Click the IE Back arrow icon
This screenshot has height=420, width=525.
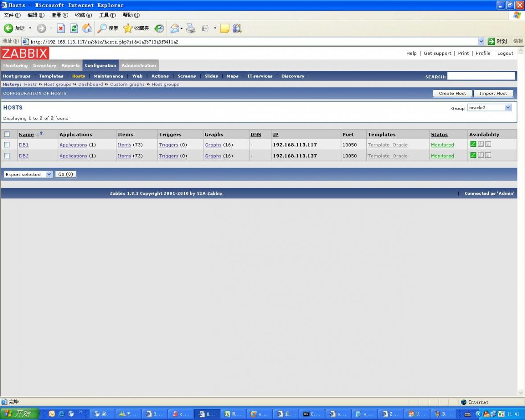tap(8, 28)
